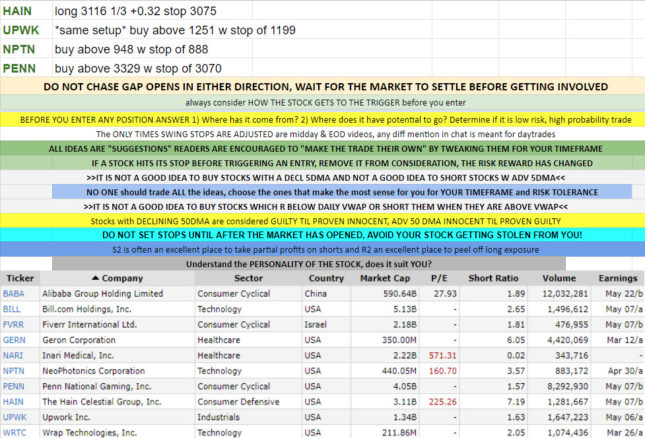This screenshot has height=438, width=645.
Task: Click 'NO ONE should trade ALL the ideas' row
Action: tap(342, 192)
